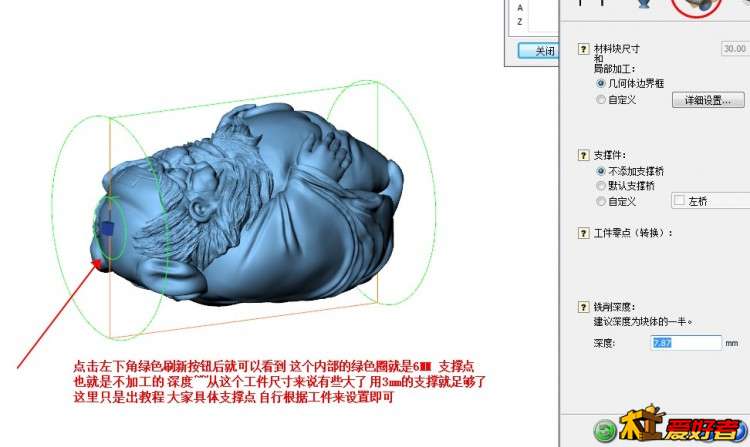Click the 30.00 material size field
Image resolution: width=750 pixels, height=447 pixels.
[734, 48]
